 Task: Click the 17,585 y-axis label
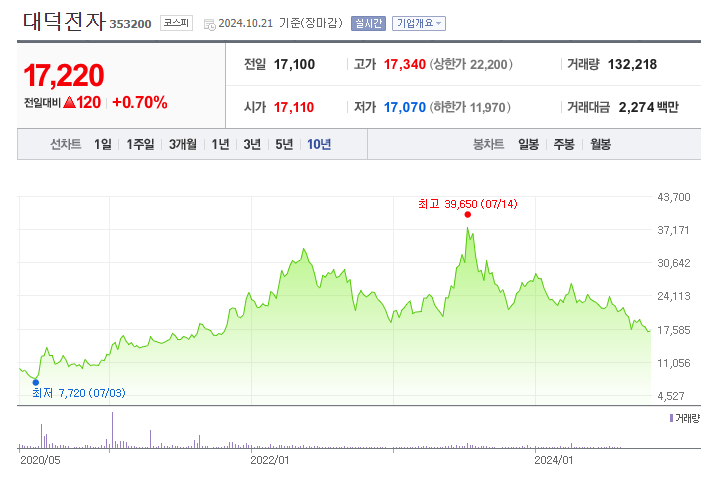[674, 330]
